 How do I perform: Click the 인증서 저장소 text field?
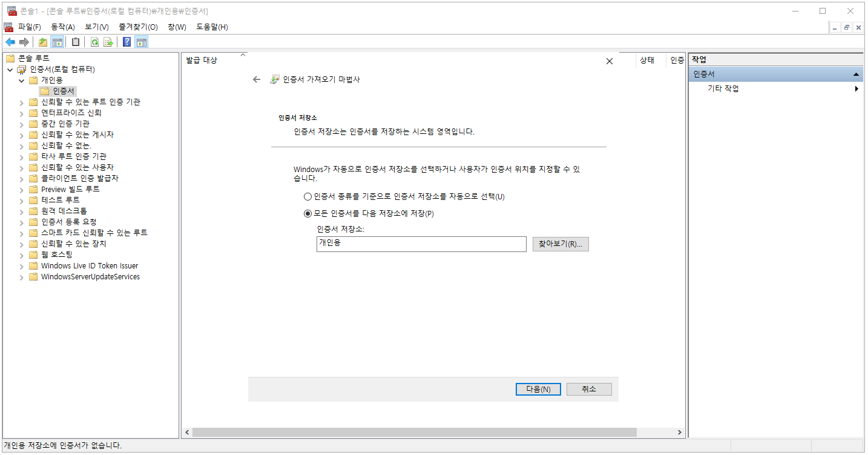(x=421, y=244)
